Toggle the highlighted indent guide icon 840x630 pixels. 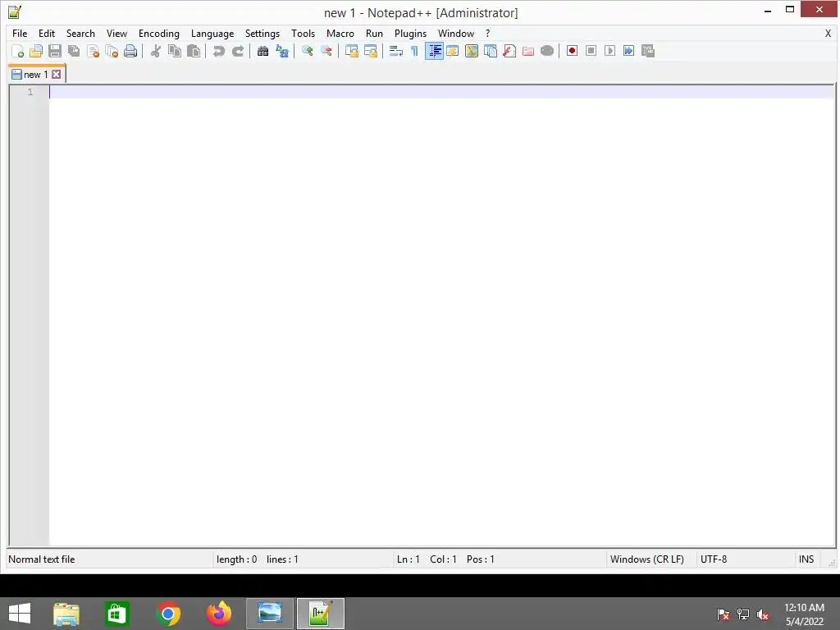click(434, 51)
